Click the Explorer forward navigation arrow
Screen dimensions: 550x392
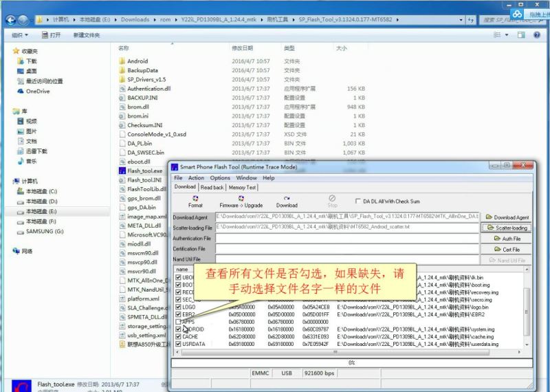(x=23, y=20)
